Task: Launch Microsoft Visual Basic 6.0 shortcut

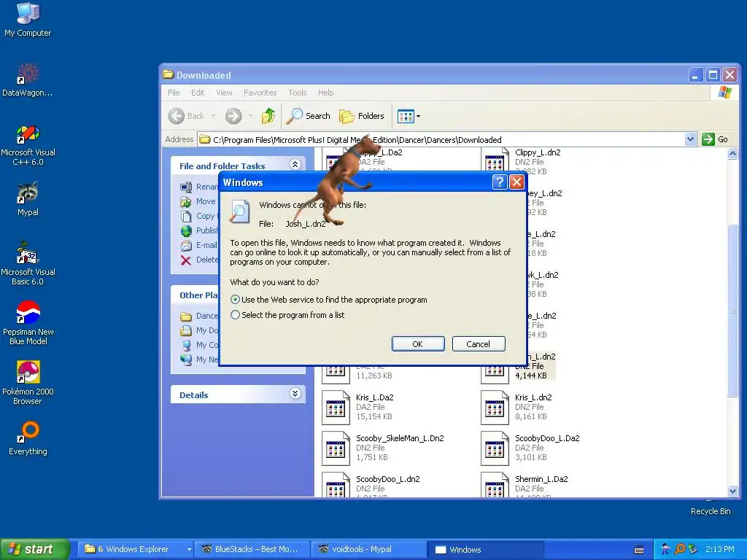Action: pyautogui.click(x=28, y=263)
